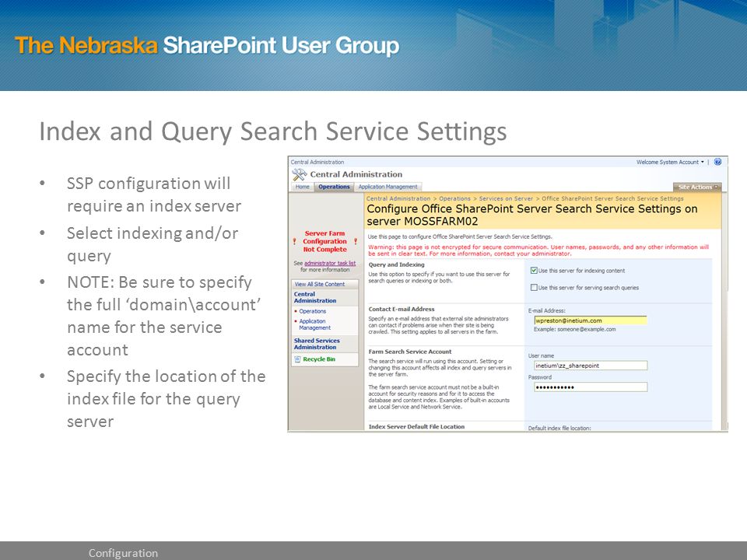Click 'Services on Server' breadcrumb
This screenshot has width=747, height=560.
506,198
